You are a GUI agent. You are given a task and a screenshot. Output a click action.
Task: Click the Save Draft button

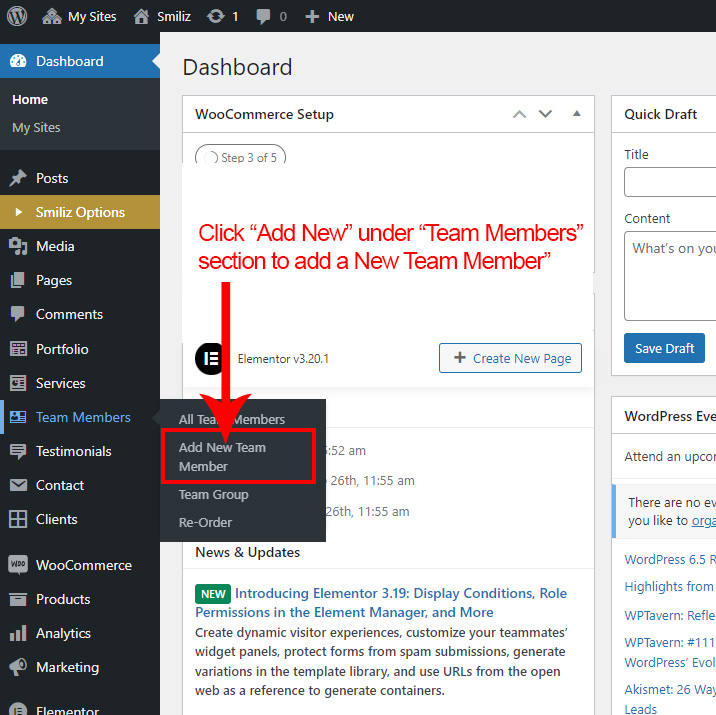coord(664,348)
